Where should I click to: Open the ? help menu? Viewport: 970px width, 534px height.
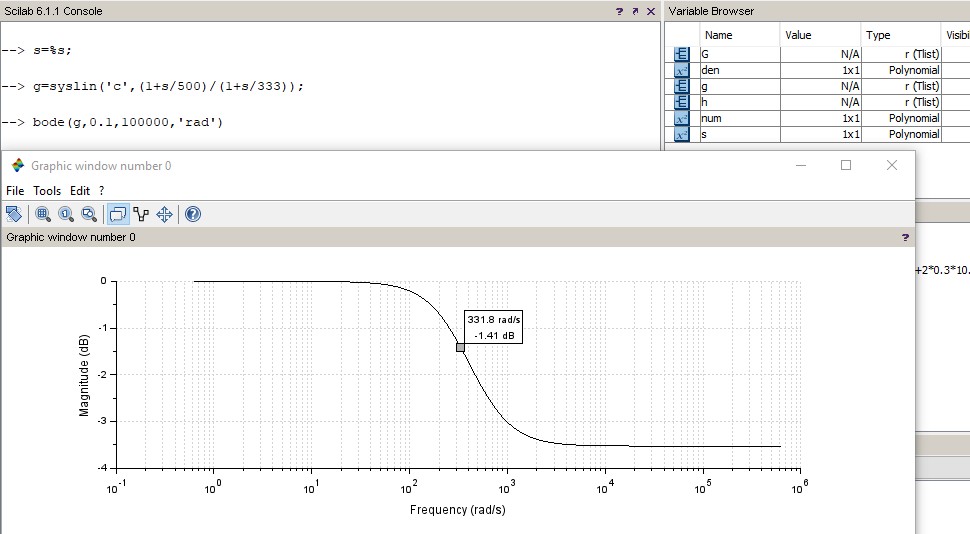(x=101, y=190)
